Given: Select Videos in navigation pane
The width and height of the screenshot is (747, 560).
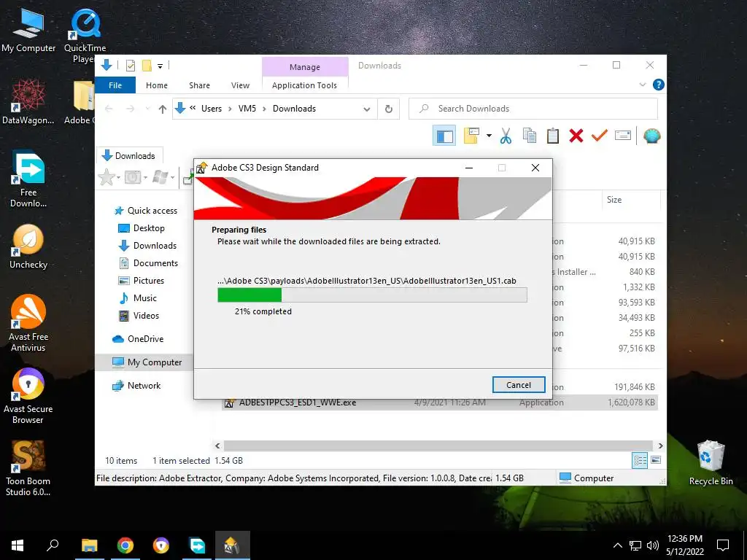Looking at the screenshot, I should click(x=146, y=316).
